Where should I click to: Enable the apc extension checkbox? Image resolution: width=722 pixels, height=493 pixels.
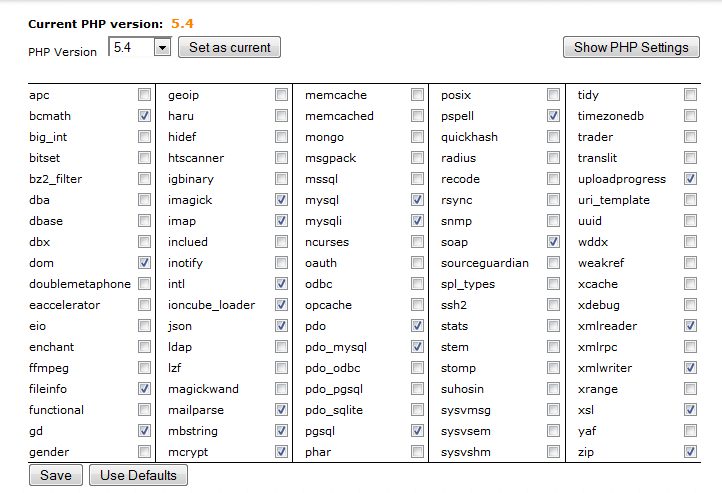coord(145,95)
